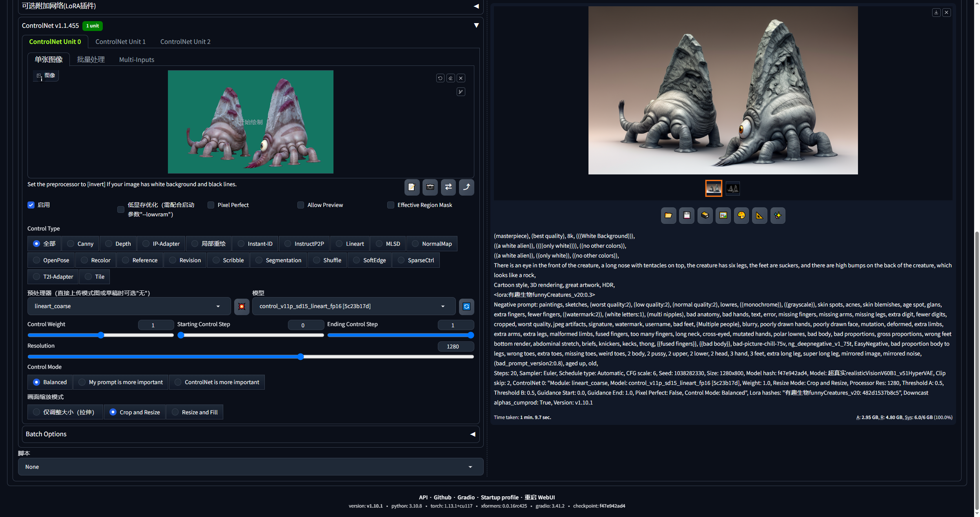Open the Multi-Inputs tab
Viewport: 980px width, 517px height.
coord(137,60)
